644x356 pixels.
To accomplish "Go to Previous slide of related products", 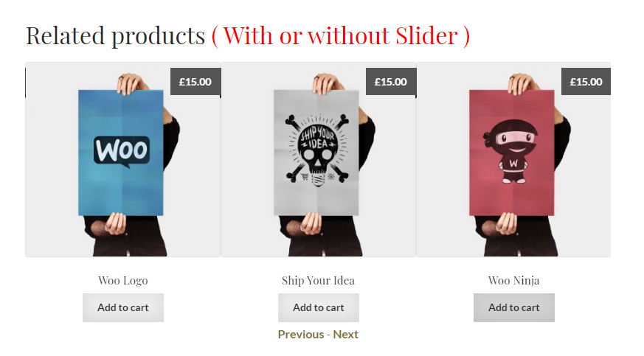I will pos(301,335).
